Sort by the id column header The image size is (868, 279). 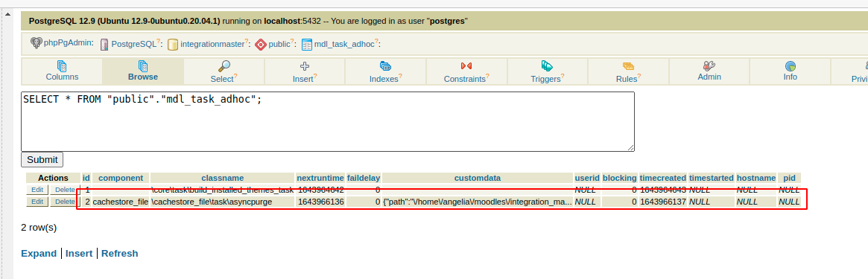(x=86, y=178)
